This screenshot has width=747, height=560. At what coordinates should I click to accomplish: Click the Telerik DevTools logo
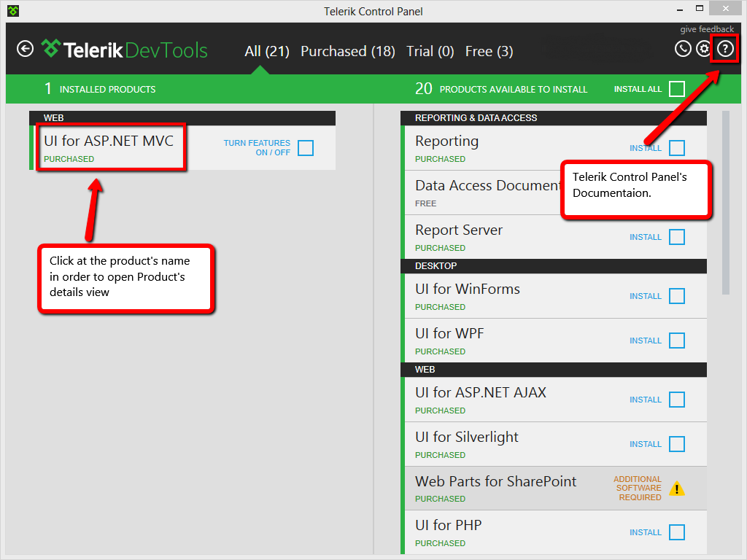coord(125,50)
